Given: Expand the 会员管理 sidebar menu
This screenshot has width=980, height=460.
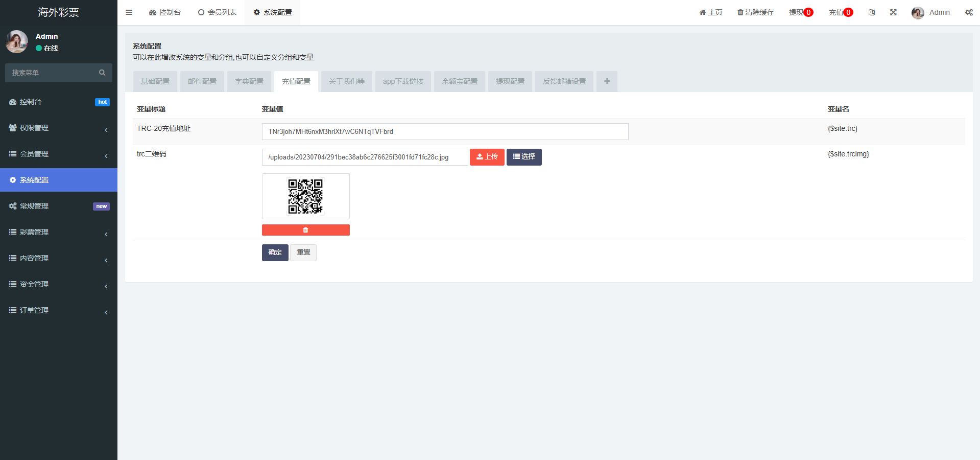Looking at the screenshot, I should click(x=59, y=154).
